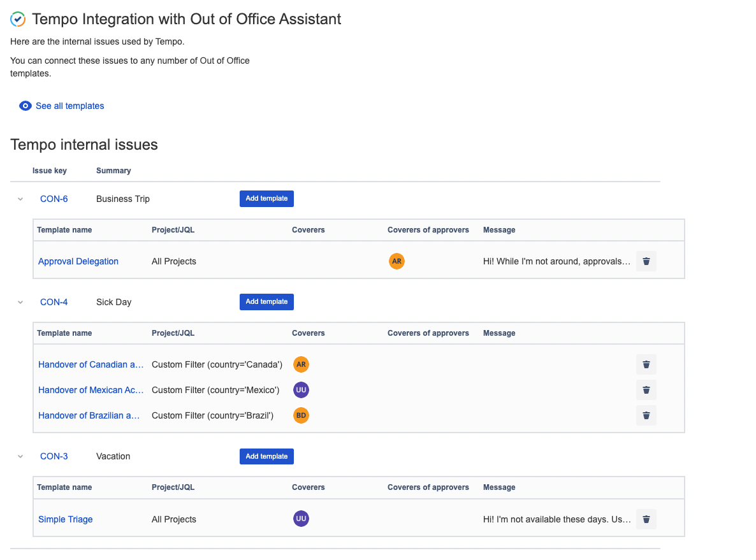Click the Business Trip summary text
This screenshot has height=560, width=756.
[123, 199]
